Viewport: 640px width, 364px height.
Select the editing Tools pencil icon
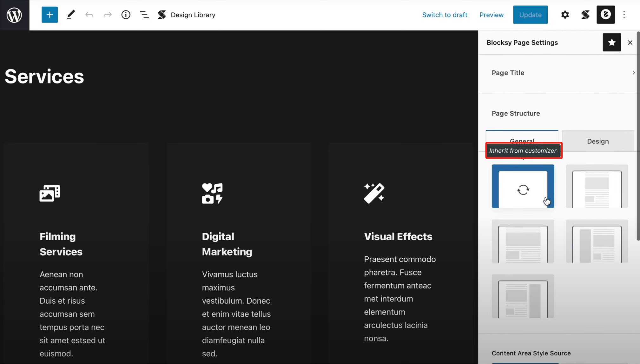(x=70, y=15)
